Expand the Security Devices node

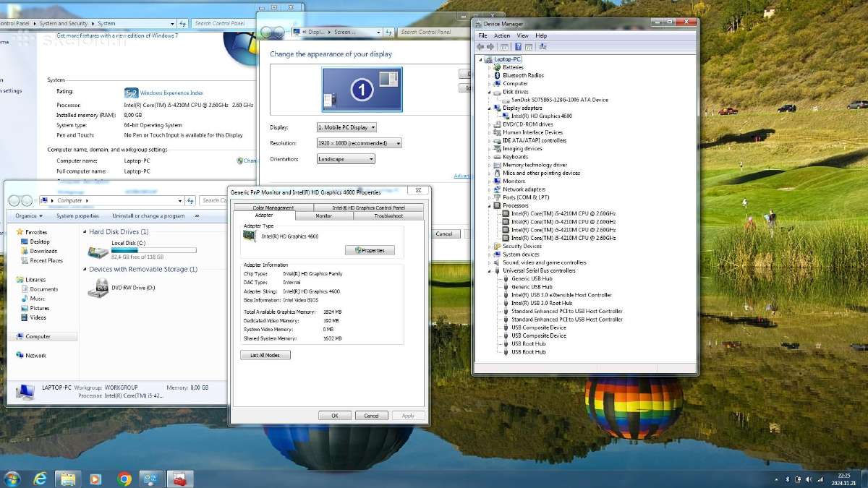(x=490, y=246)
